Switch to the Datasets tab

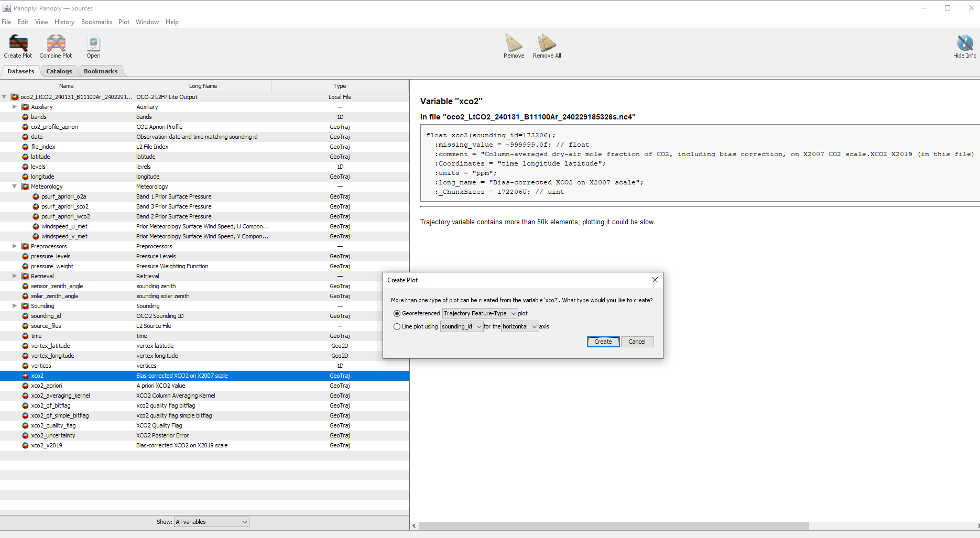(20, 71)
